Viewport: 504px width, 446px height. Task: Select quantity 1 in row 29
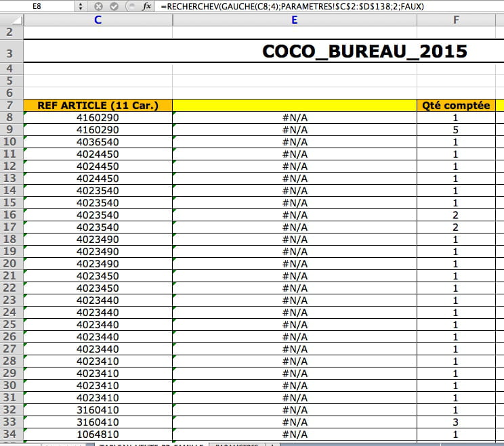click(456, 373)
